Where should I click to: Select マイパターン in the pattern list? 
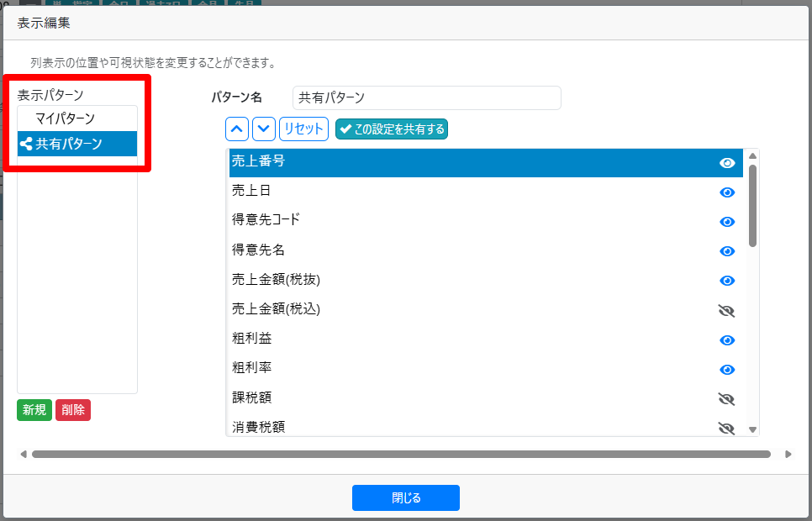tap(65, 118)
